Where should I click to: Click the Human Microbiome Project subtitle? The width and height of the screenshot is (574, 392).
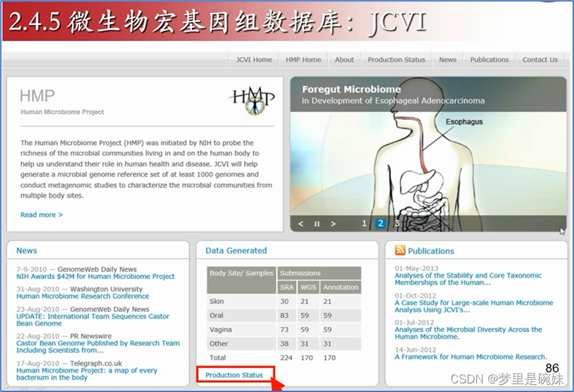tap(62, 112)
